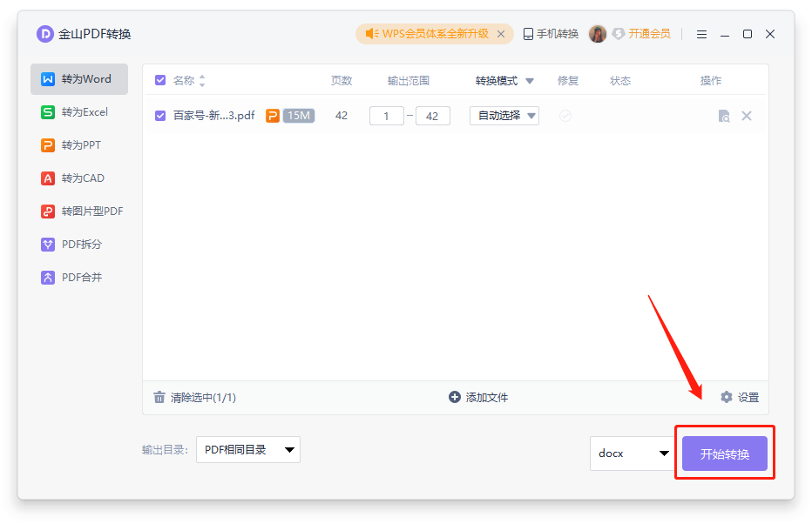Viewport: 812px width, 524px height.
Task: Click the 操作 column header
Action: coord(711,81)
